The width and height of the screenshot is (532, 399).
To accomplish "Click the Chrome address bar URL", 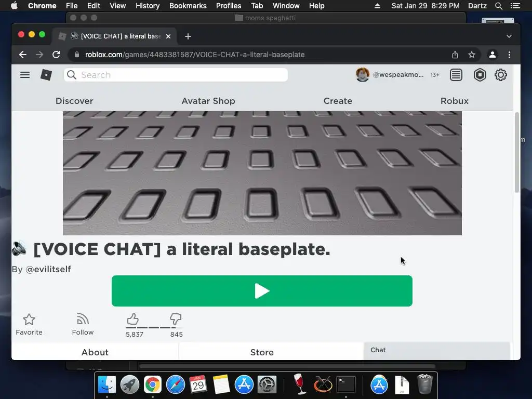I will point(195,55).
